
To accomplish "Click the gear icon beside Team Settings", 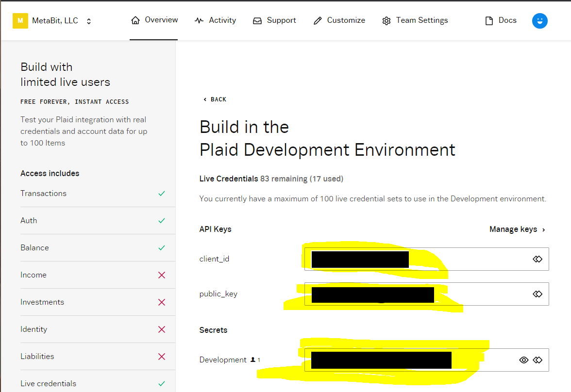I will click(x=386, y=21).
